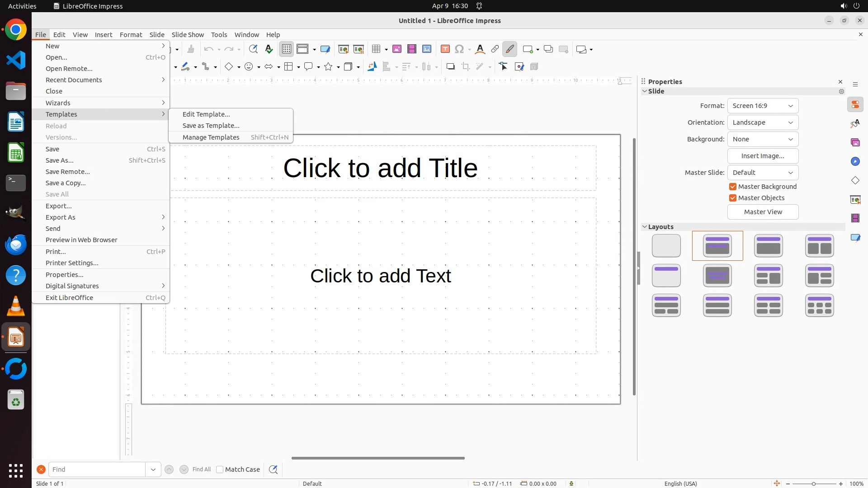
Task: Click the Insert Chart toolbar icon
Action: click(427, 49)
